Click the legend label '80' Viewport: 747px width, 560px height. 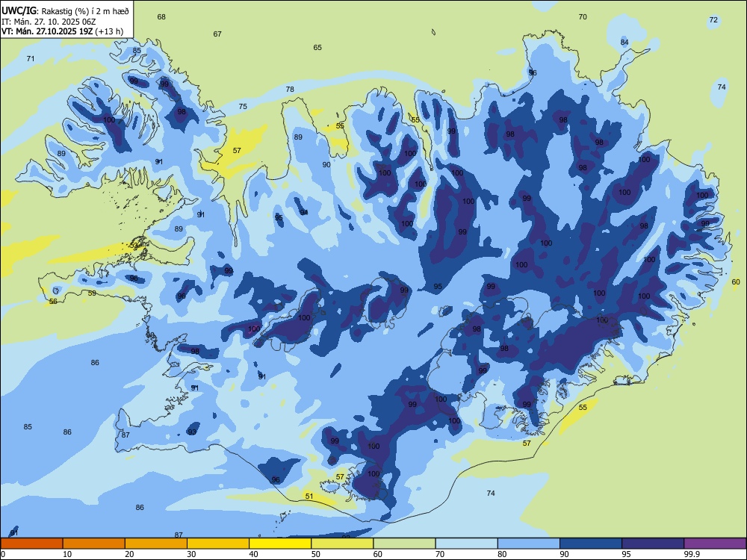(502, 554)
